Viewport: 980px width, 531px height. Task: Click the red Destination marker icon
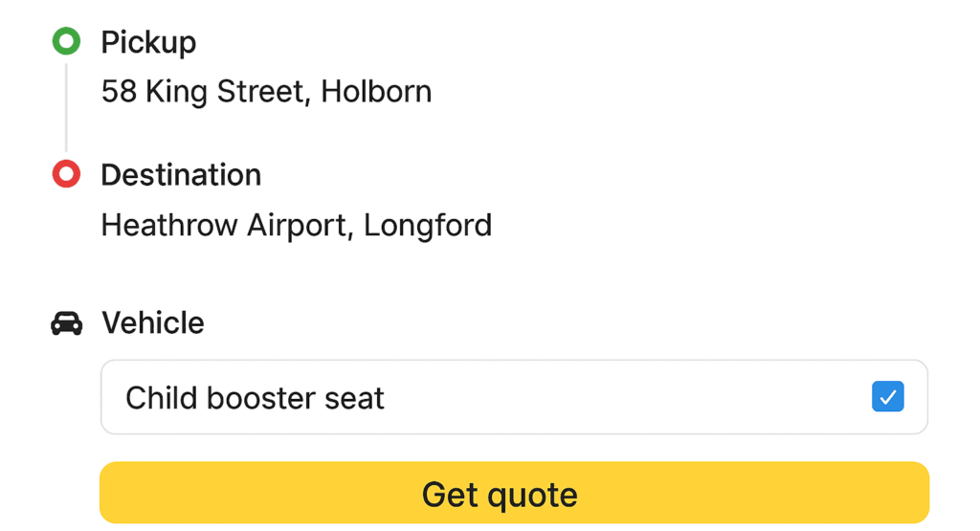66,174
